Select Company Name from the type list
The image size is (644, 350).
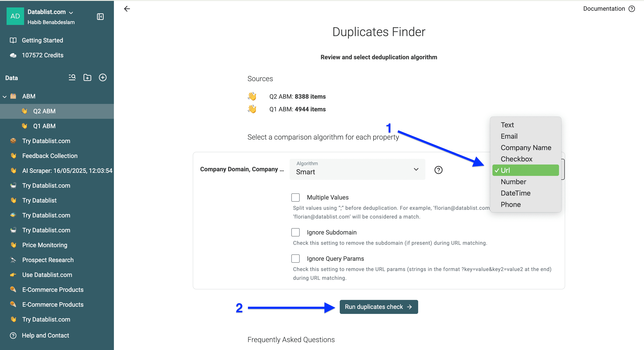tap(526, 147)
